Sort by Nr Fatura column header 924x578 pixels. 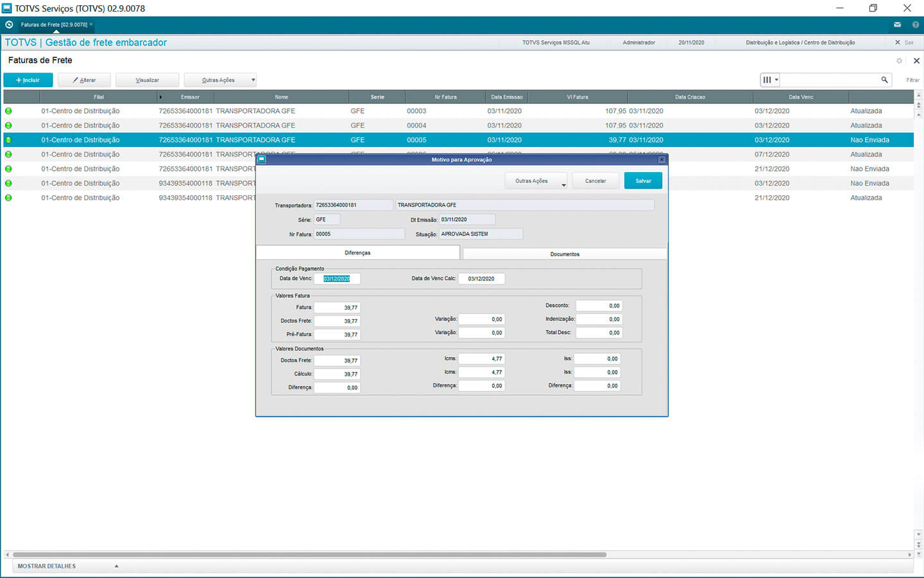pyautogui.click(x=445, y=97)
